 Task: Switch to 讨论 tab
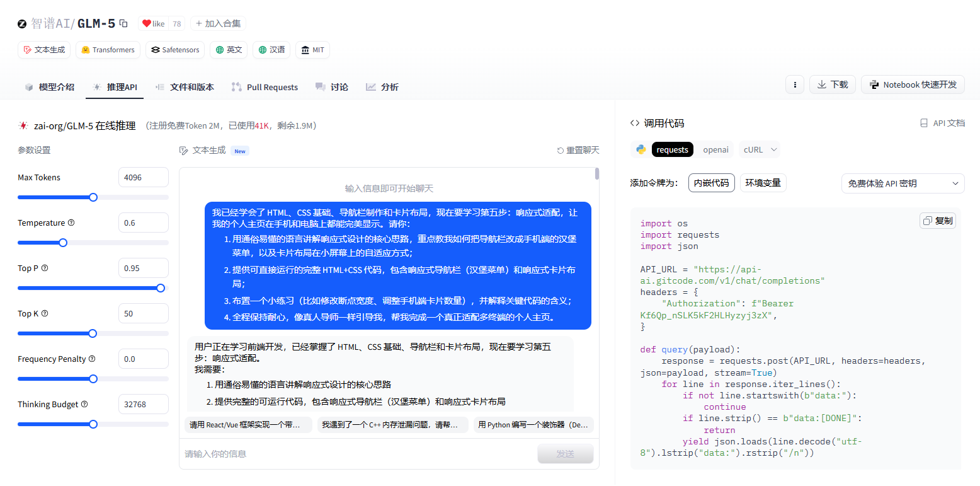click(x=332, y=87)
